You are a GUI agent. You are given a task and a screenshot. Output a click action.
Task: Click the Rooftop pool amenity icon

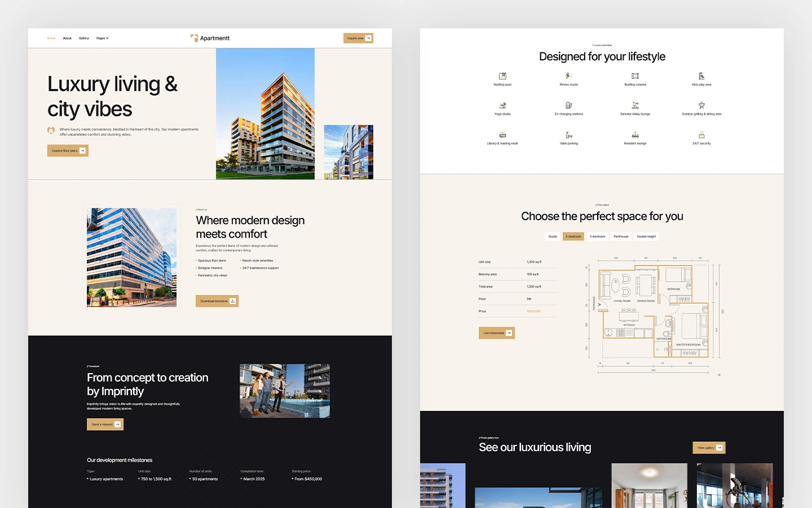click(502, 76)
